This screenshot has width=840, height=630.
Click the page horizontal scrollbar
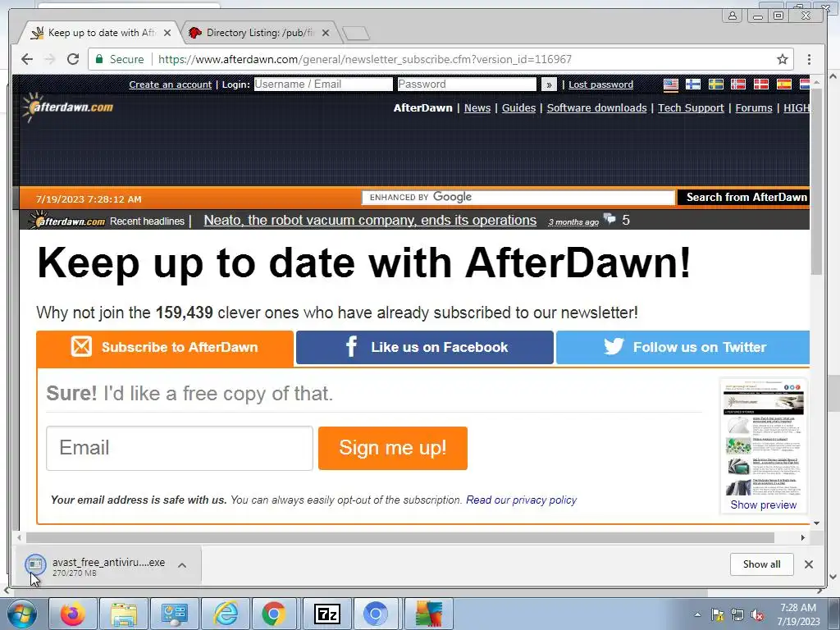click(x=399, y=537)
